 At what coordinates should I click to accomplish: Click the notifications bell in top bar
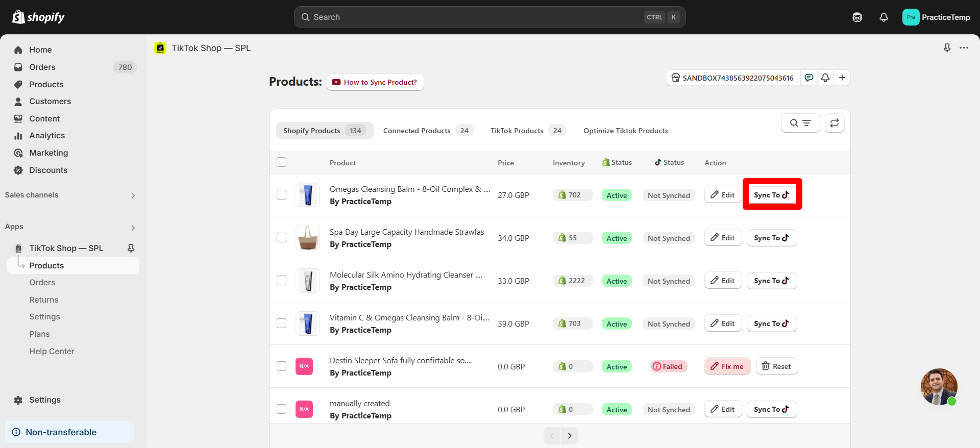(x=884, y=17)
